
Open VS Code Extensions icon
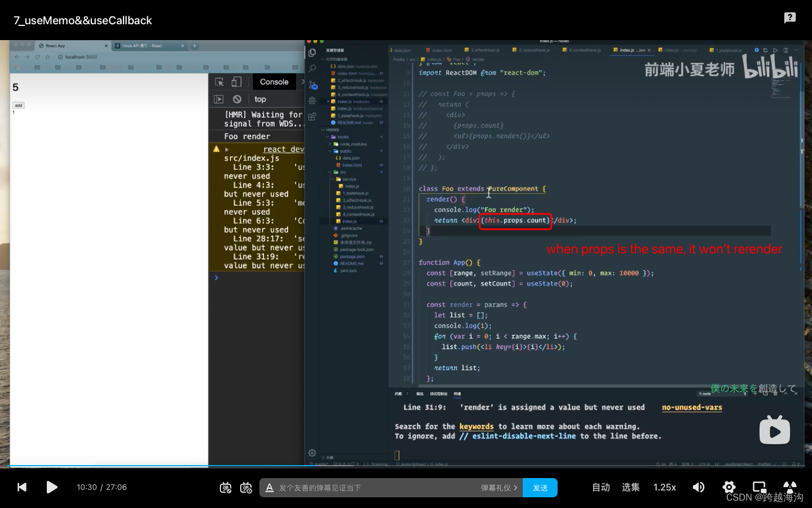click(x=312, y=116)
